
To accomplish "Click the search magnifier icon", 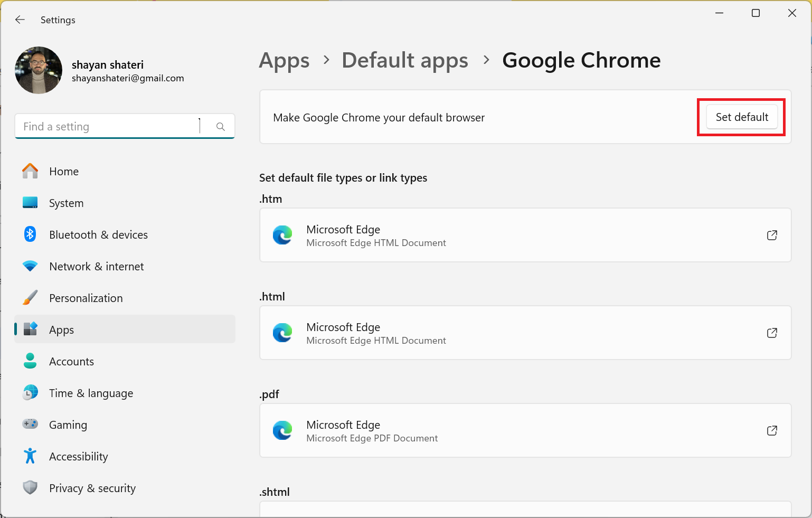I will pyautogui.click(x=221, y=127).
